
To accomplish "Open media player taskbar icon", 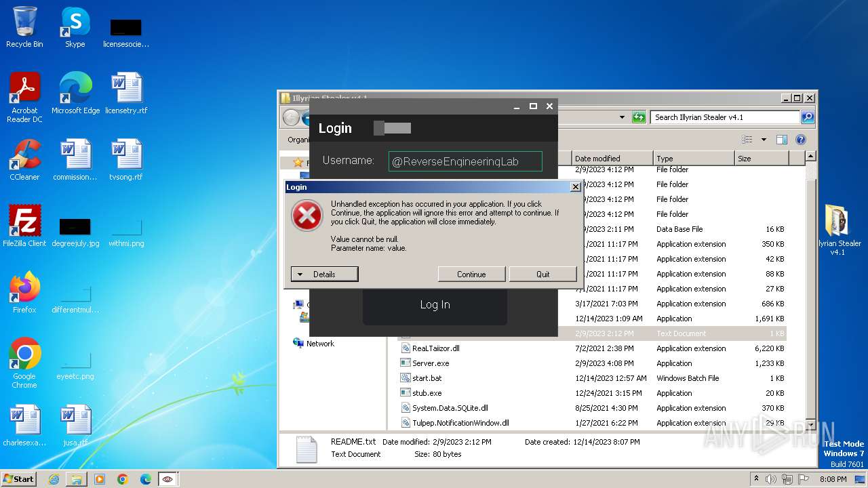I will tap(100, 479).
